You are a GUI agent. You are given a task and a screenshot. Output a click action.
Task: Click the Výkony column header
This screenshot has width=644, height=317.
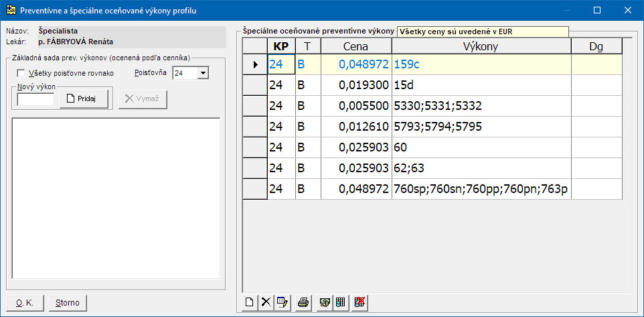tap(481, 46)
